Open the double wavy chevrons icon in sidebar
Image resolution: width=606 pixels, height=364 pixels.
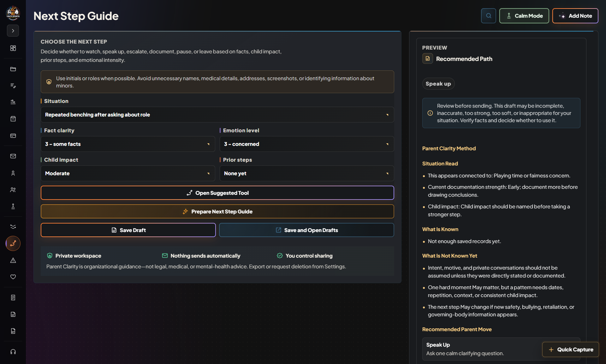pyautogui.click(x=13, y=227)
